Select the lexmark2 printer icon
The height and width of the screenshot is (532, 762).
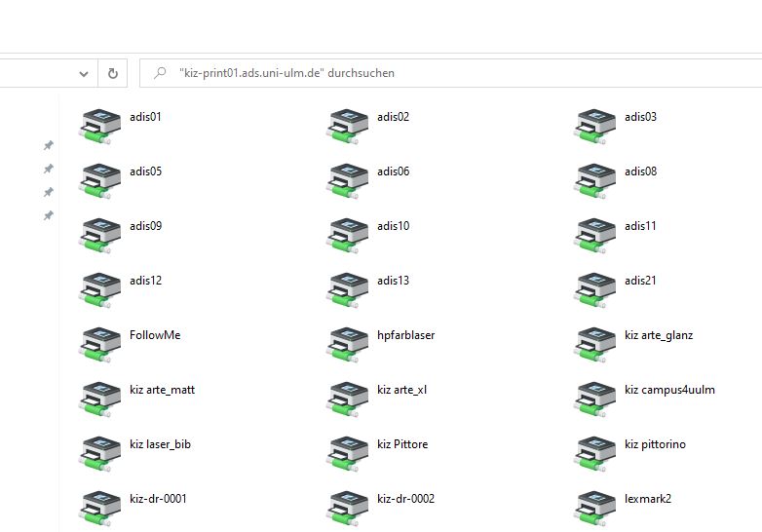(595, 507)
